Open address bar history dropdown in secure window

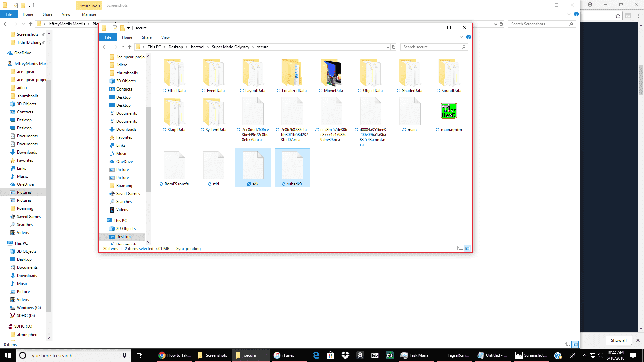pyautogui.click(x=388, y=47)
